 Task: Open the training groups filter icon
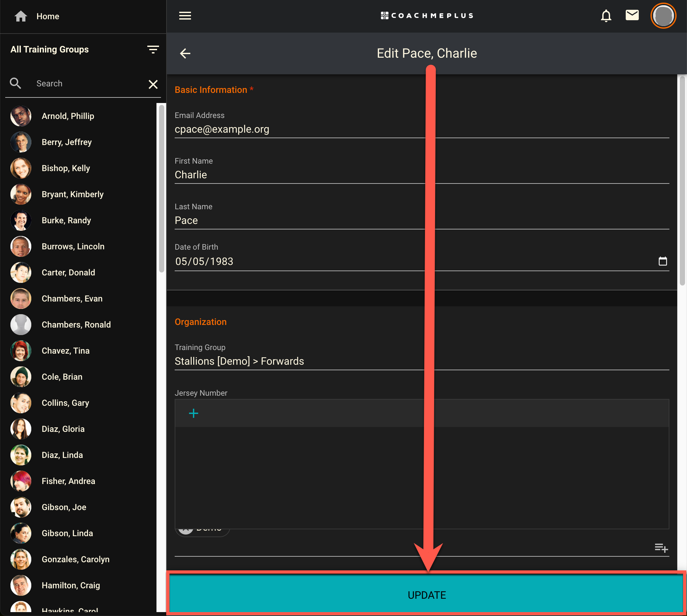pos(153,50)
